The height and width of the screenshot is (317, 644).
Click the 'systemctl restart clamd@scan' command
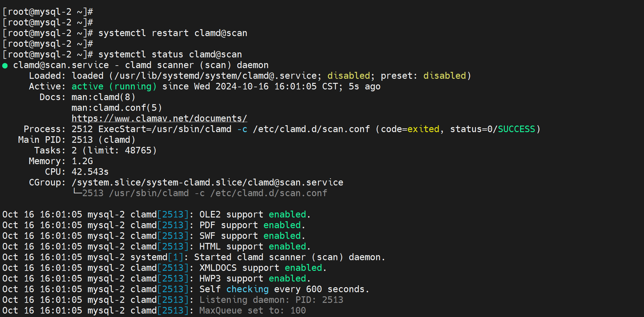coord(172,33)
